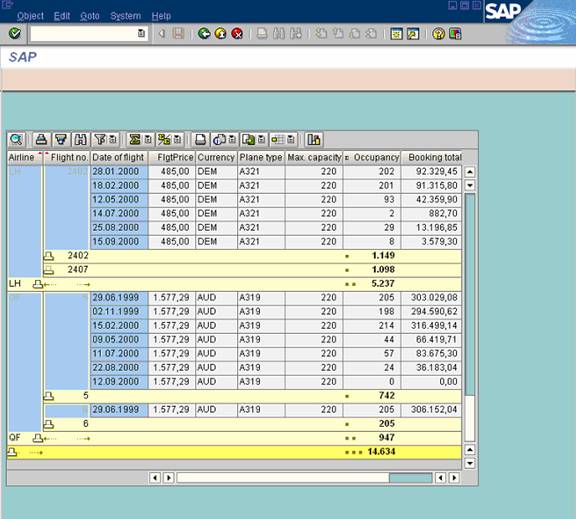Click the horizontal scrollbar thumb
Viewport: 576px width, 519px height.
coord(410,478)
